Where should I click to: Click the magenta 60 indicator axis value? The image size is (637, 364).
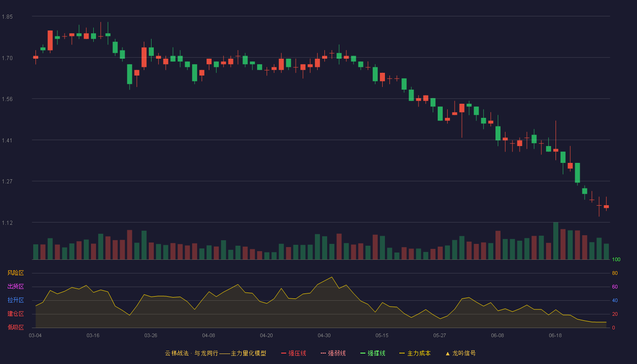[615, 287]
